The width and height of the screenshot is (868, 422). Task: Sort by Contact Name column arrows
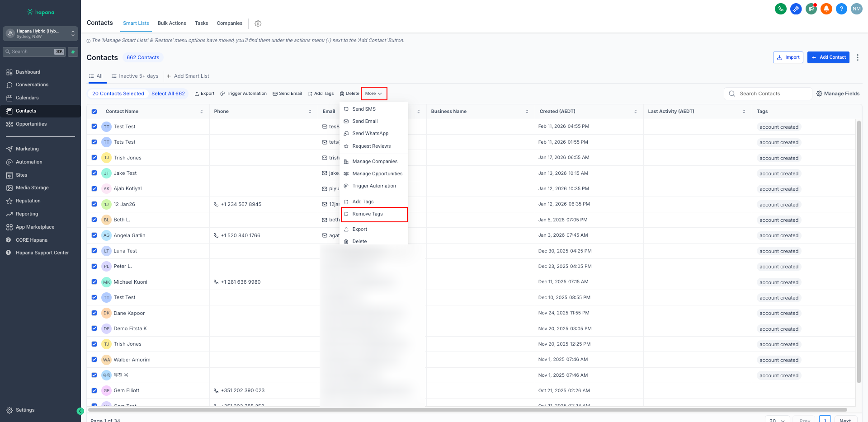click(202, 112)
